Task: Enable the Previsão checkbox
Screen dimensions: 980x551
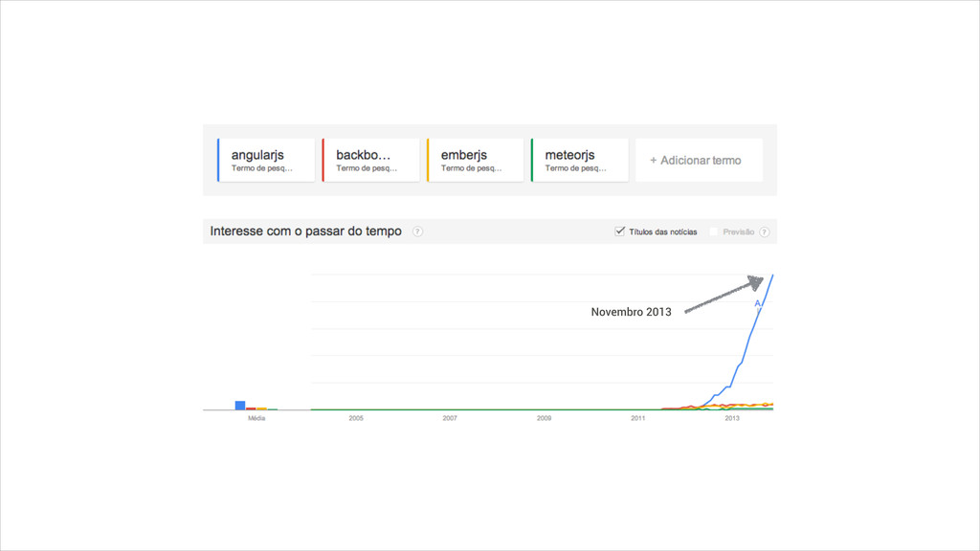Action: point(713,231)
